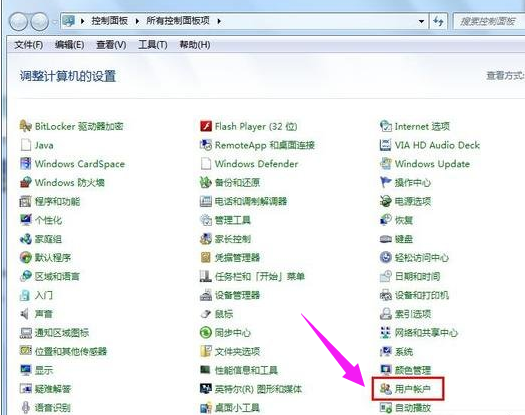
Task: Open the 文件(F) menu
Action: coord(28,45)
